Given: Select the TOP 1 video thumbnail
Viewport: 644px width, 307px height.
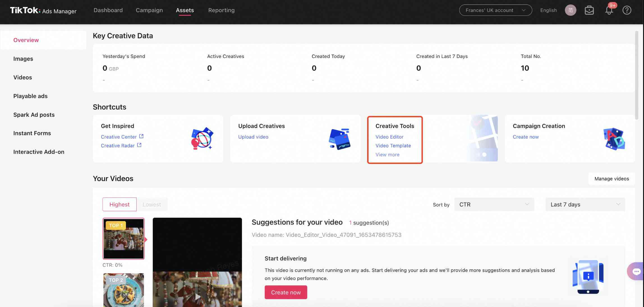Looking at the screenshot, I should (x=123, y=239).
